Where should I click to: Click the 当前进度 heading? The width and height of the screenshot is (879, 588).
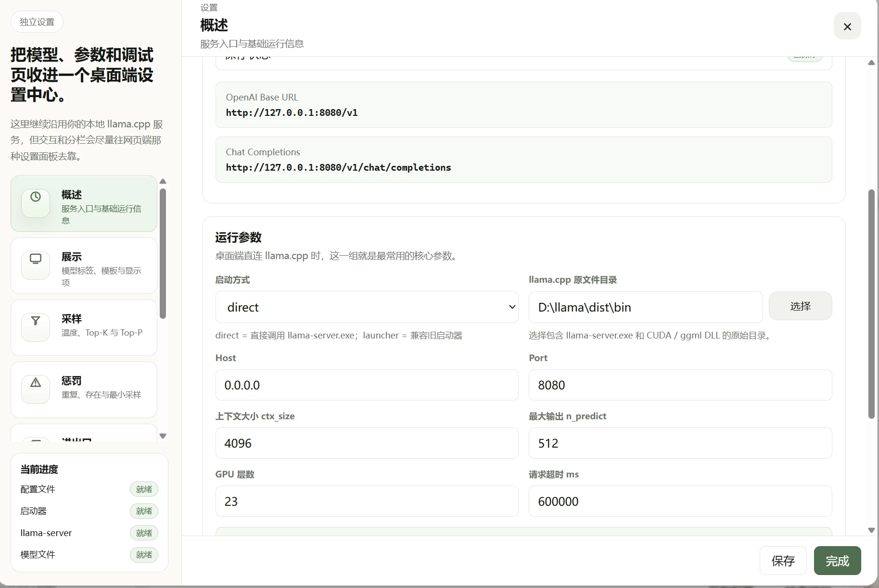[39, 469]
